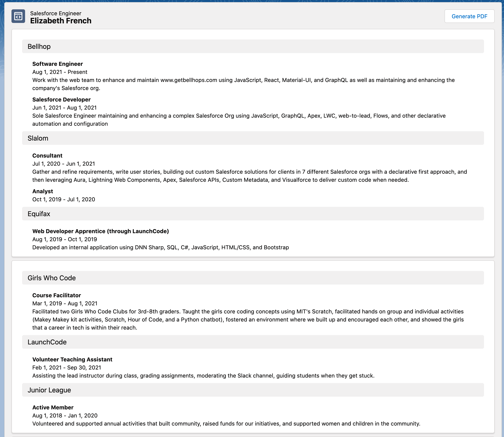The width and height of the screenshot is (504, 437).
Task: Select the Software Engineer position title
Action: (x=58, y=64)
